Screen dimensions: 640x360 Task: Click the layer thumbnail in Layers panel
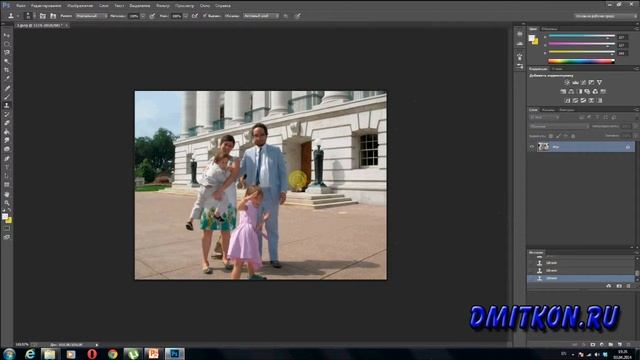543,147
